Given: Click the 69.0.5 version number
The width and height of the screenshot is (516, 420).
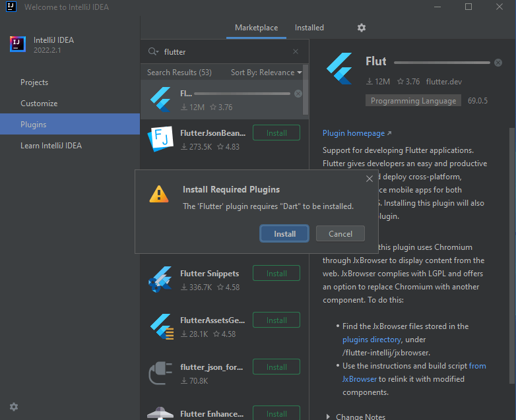Looking at the screenshot, I should tap(478, 101).
